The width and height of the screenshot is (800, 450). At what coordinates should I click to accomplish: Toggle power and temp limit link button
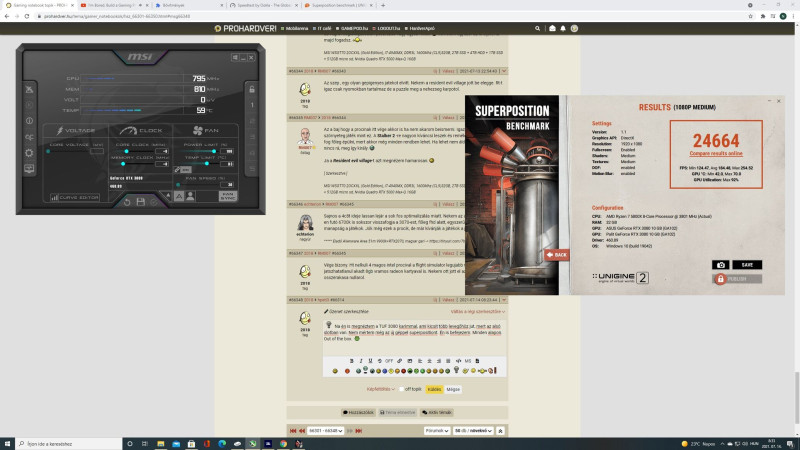coord(183,169)
